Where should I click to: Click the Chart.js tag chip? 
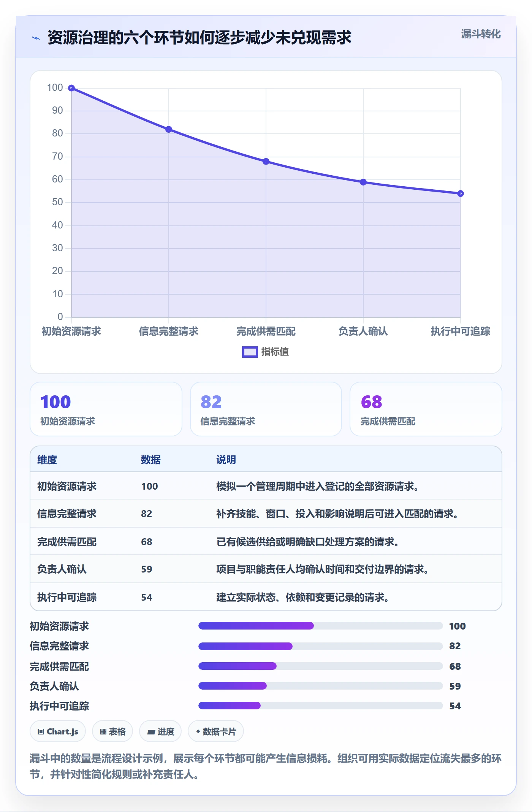tap(58, 731)
